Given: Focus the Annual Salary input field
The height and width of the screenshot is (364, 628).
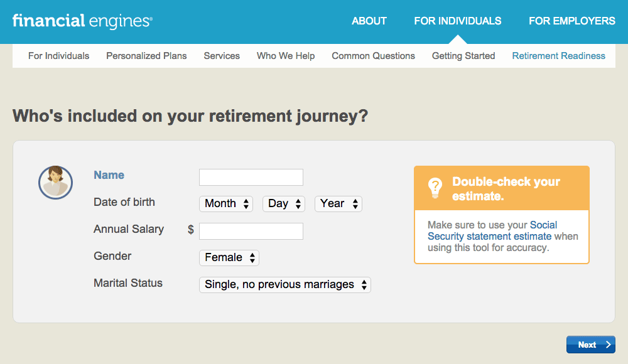Looking at the screenshot, I should point(251,231).
